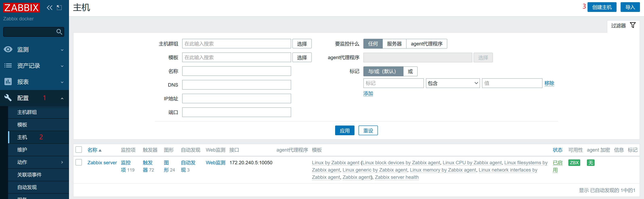Choose 与/或 (默认) tag mode
Viewport: 644px width, 199px height.
383,71
